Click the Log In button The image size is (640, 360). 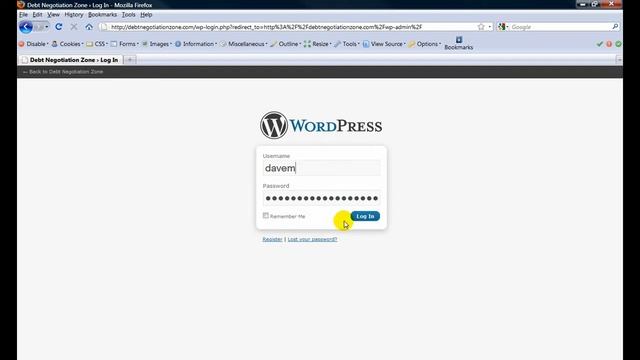[x=365, y=216]
